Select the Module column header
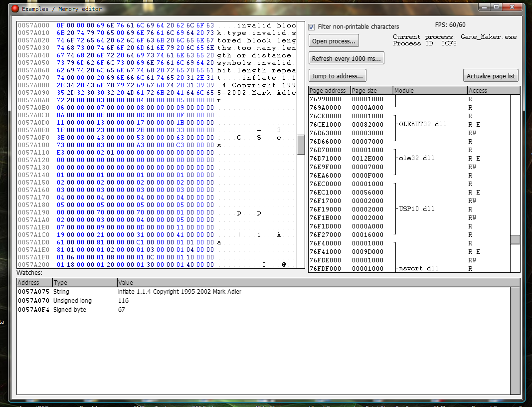The width and height of the screenshot is (532, 407). click(430, 90)
